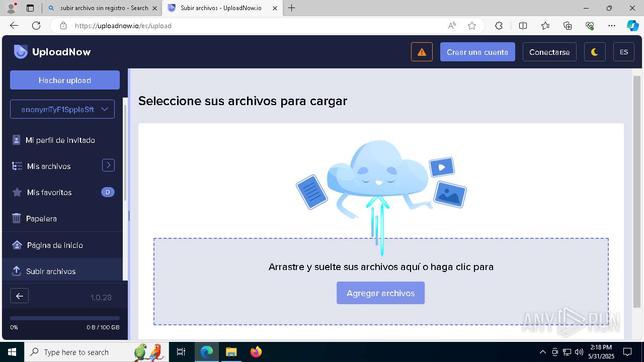
Task: Reload the page with refresh icon
Action: pyautogui.click(x=36, y=26)
